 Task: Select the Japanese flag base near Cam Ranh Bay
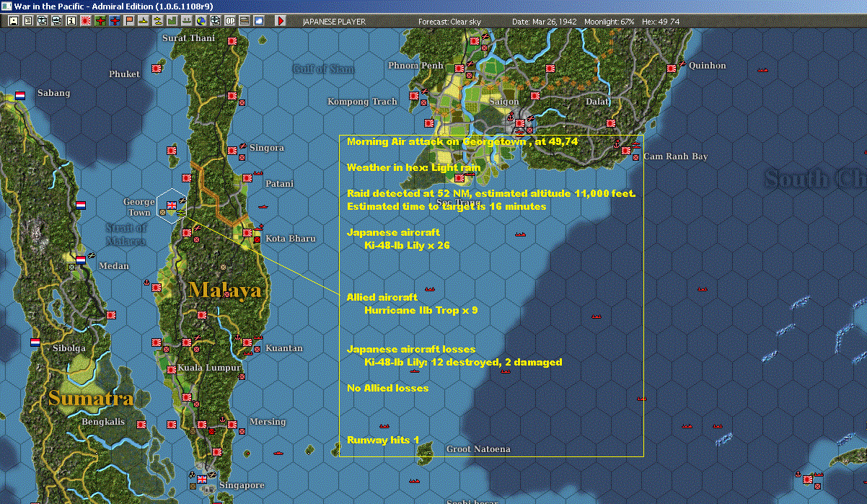[626, 151]
